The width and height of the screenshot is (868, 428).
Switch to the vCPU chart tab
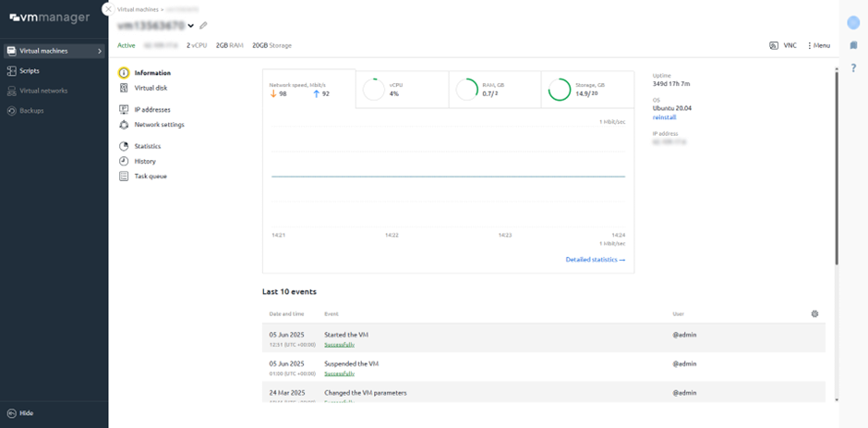[402, 90]
